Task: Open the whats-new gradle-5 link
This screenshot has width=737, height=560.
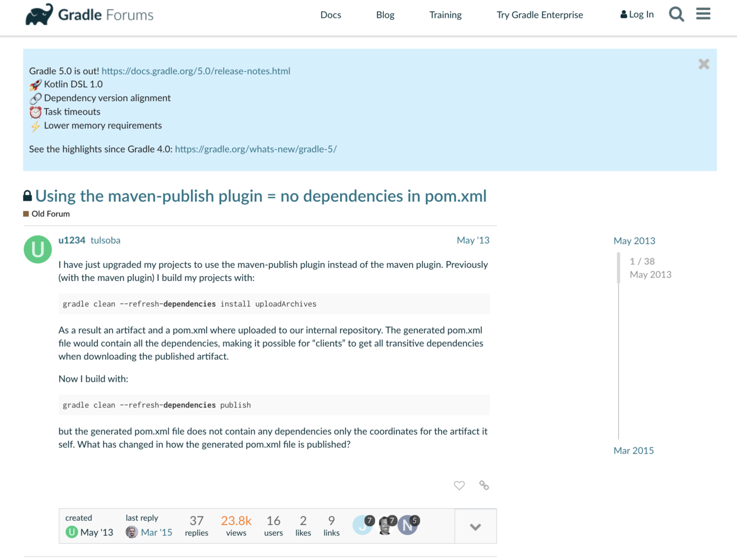Action: (256, 149)
